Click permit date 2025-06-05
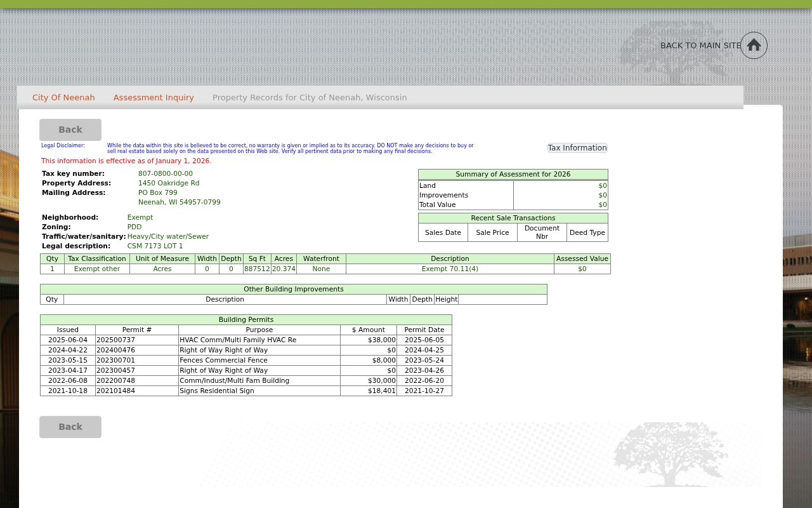Viewport: 812px width, 508px height. pos(424,340)
